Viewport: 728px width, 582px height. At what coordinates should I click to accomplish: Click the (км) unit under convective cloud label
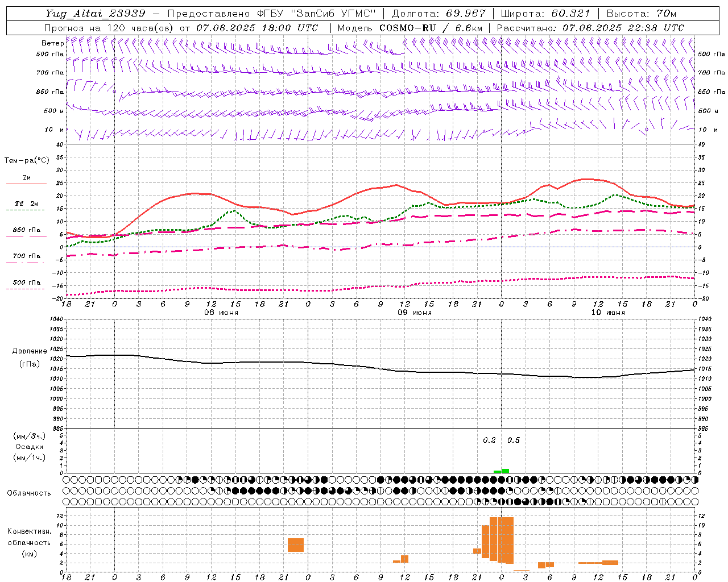30,553
